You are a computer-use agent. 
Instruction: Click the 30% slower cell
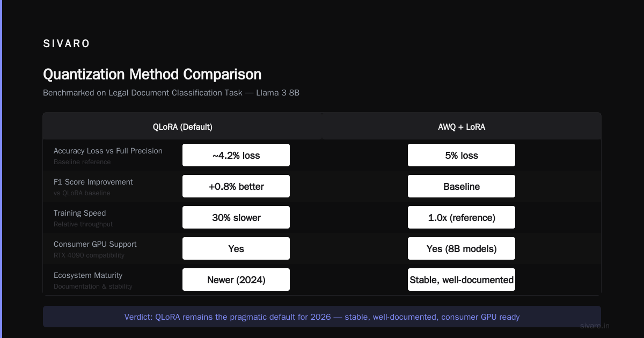point(236,218)
